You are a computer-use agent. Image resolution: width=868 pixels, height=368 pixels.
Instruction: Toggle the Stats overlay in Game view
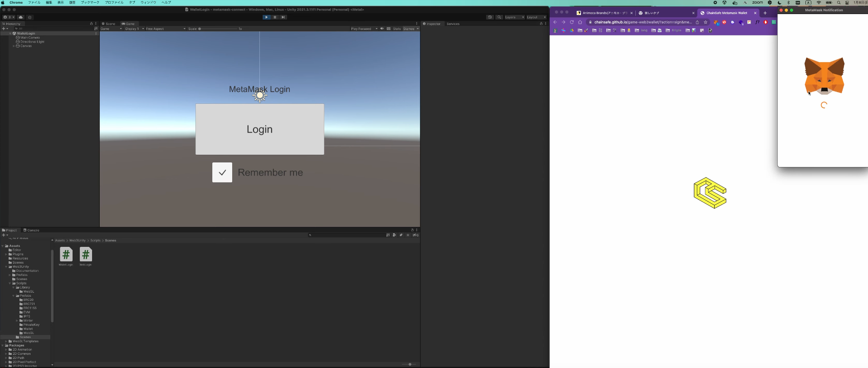tap(397, 29)
